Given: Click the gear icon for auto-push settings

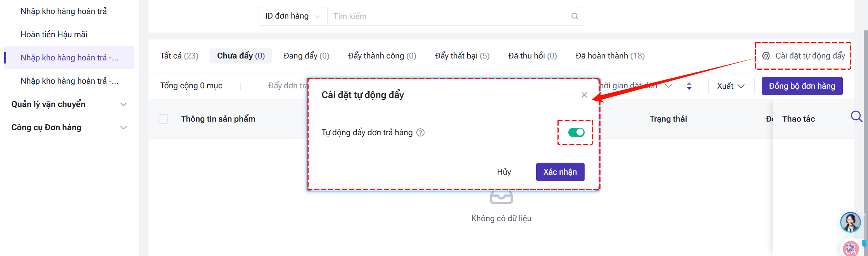Looking at the screenshot, I should 766,56.
